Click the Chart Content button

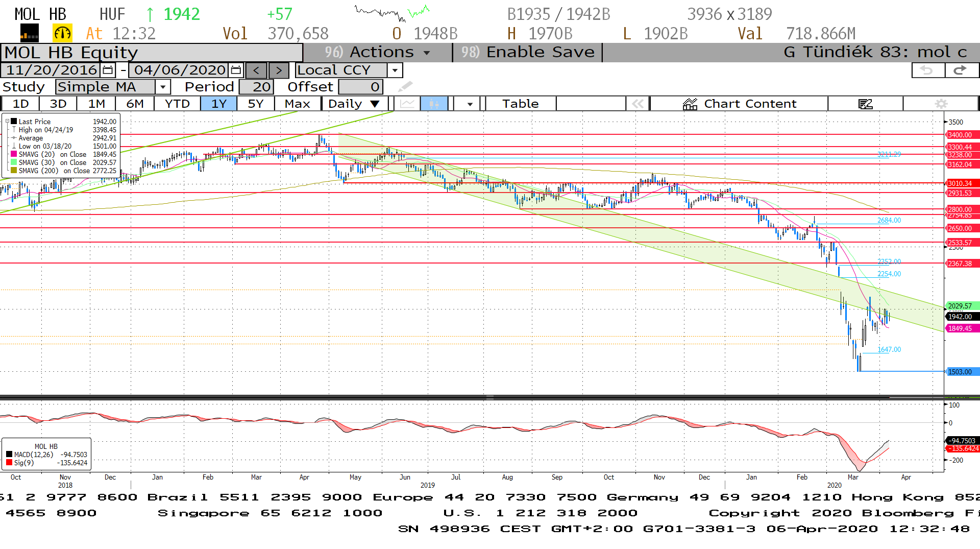coord(739,104)
